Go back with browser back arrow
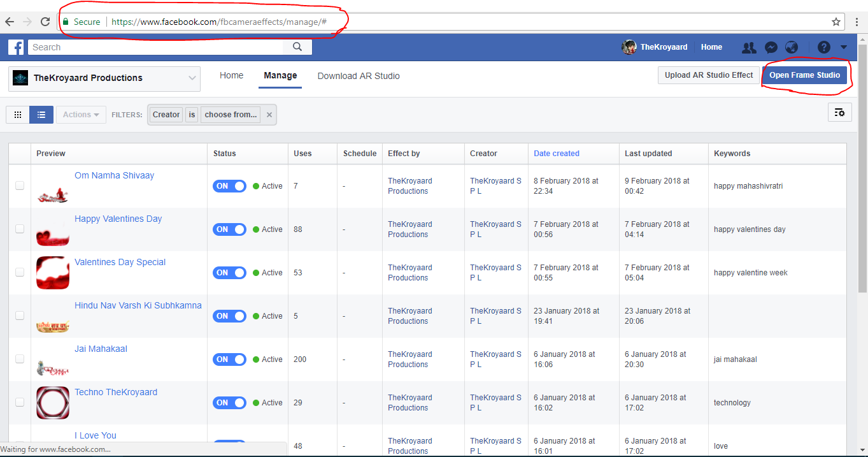 [x=9, y=22]
